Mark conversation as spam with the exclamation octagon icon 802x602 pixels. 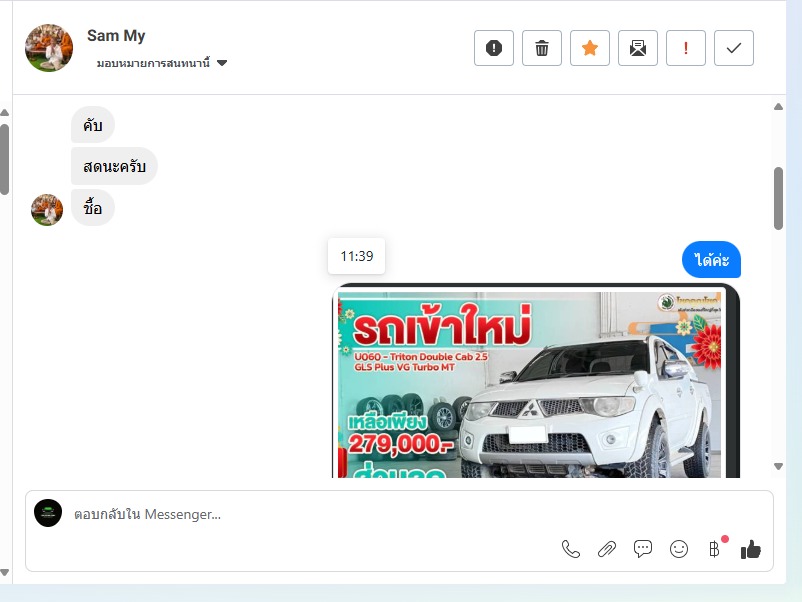(x=494, y=48)
